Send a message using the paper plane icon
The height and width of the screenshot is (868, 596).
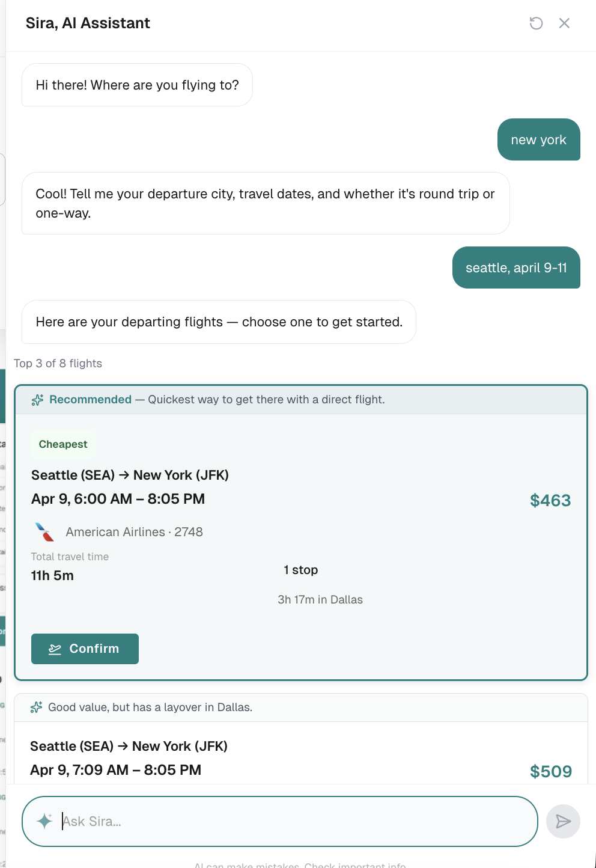pos(563,821)
